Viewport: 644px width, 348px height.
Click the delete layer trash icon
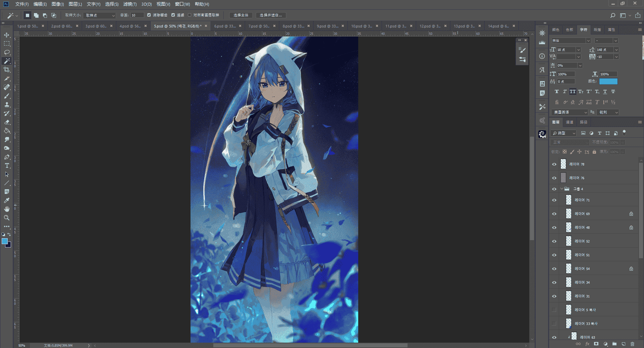coord(632,344)
